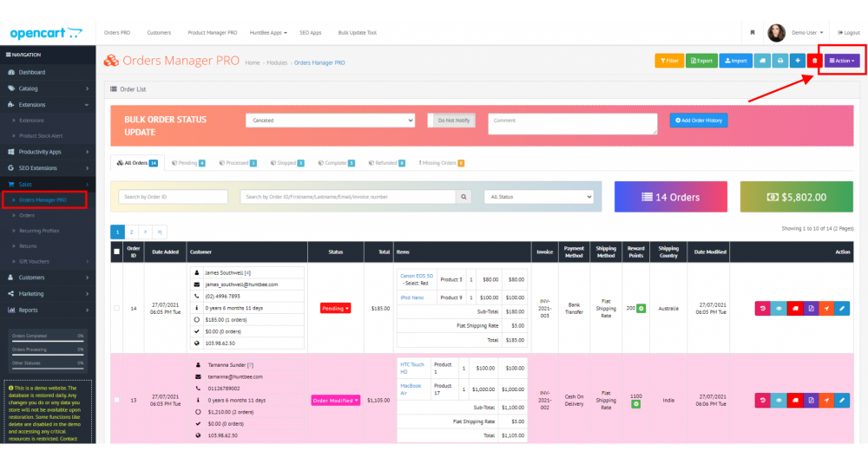Click Add Order History button
The height and width of the screenshot is (464, 868).
tap(699, 121)
